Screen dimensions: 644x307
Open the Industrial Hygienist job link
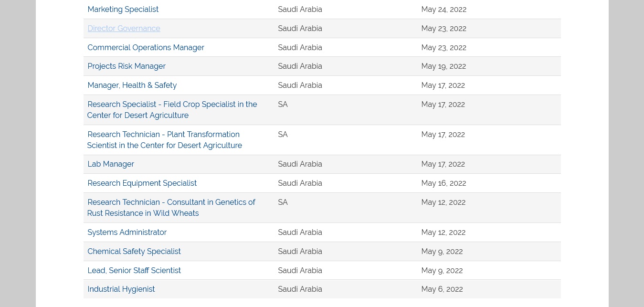tap(121, 289)
